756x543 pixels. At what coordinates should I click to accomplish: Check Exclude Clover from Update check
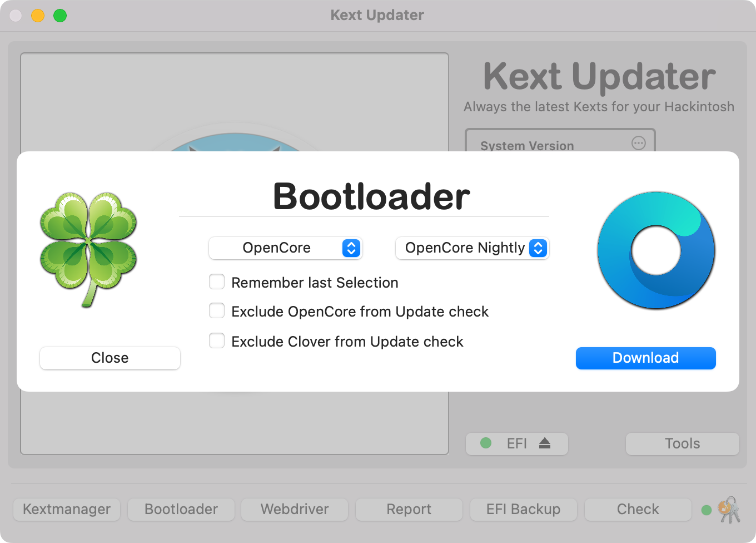217,340
